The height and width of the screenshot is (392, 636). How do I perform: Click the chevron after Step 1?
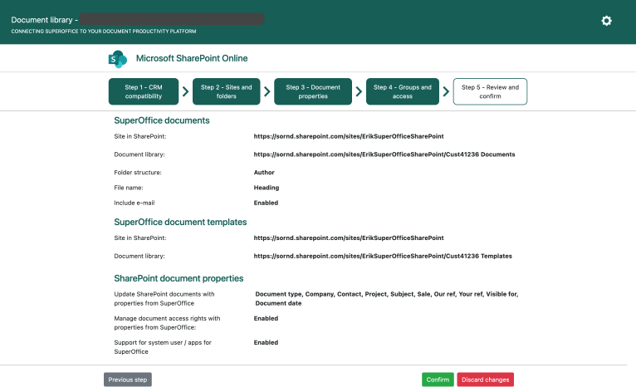point(185,91)
